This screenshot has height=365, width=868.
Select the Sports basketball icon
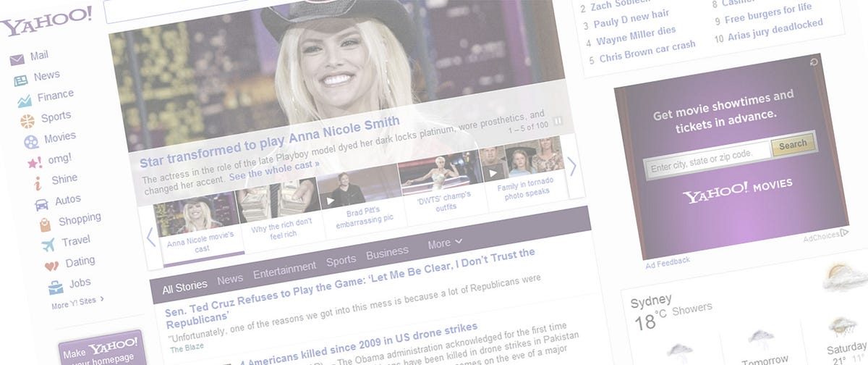[x=27, y=121]
